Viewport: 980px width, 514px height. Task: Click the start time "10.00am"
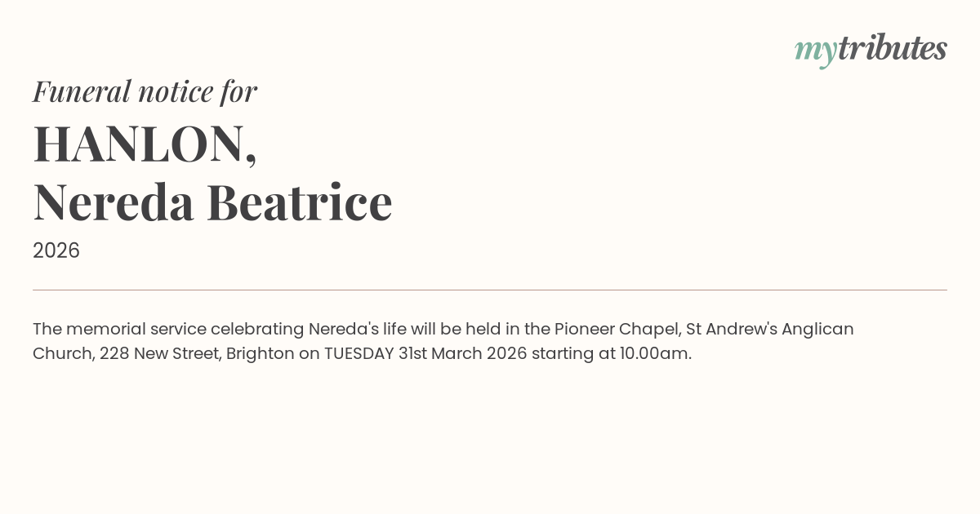coord(654,354)
